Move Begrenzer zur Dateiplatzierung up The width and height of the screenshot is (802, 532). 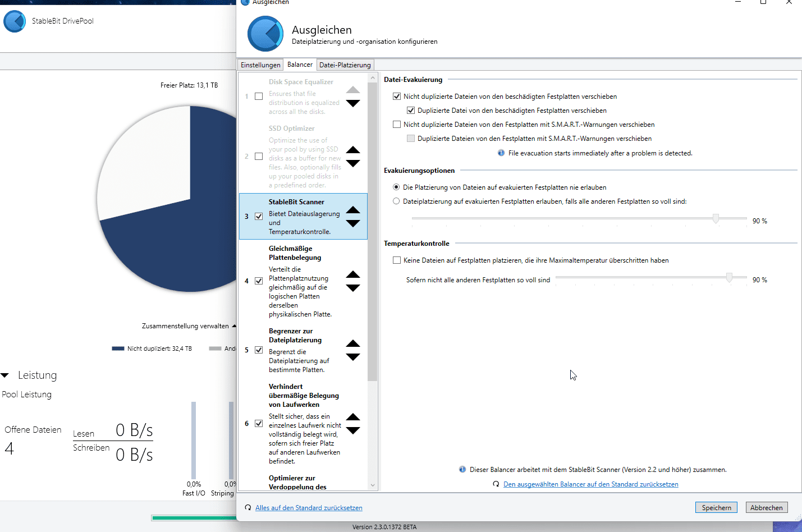pyautogui.click(x=353, y=343)
